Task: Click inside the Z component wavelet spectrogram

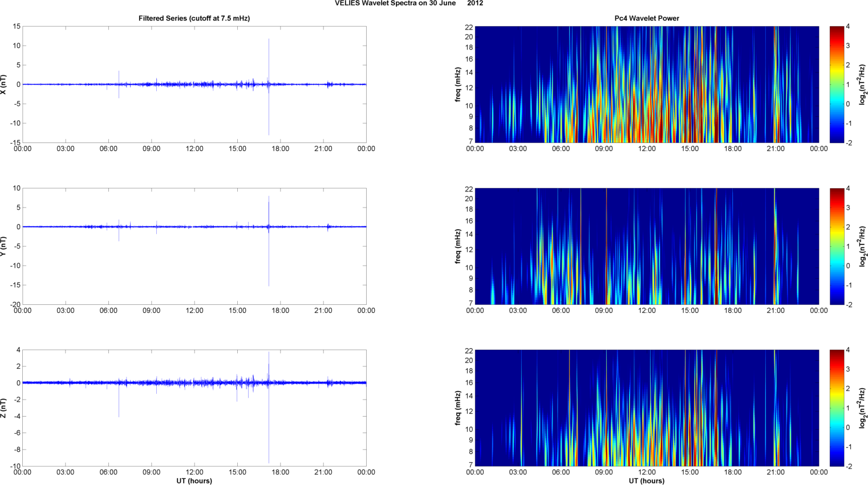Action: 647,408
